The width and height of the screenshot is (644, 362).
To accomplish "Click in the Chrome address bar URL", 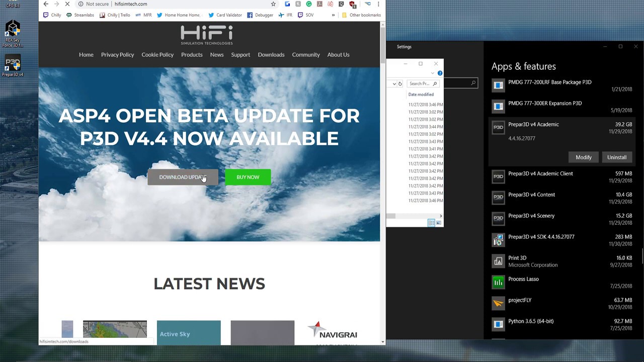I will 131,4.
